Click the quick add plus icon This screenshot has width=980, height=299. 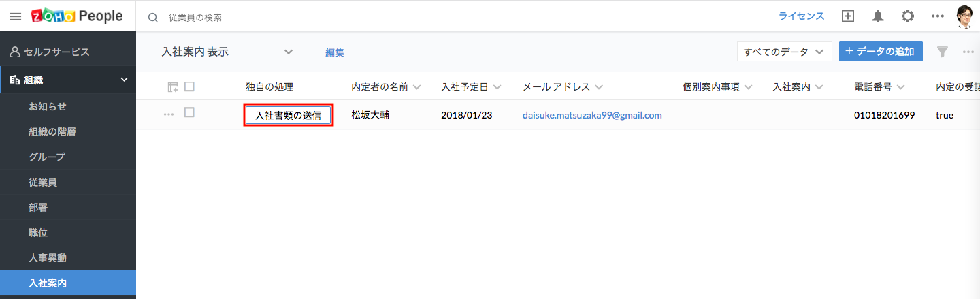[847, 16]
